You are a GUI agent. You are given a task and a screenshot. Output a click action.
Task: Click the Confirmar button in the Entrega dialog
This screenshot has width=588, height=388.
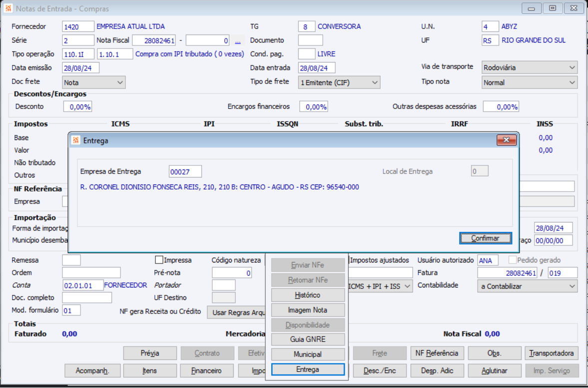tap(485, 238)
